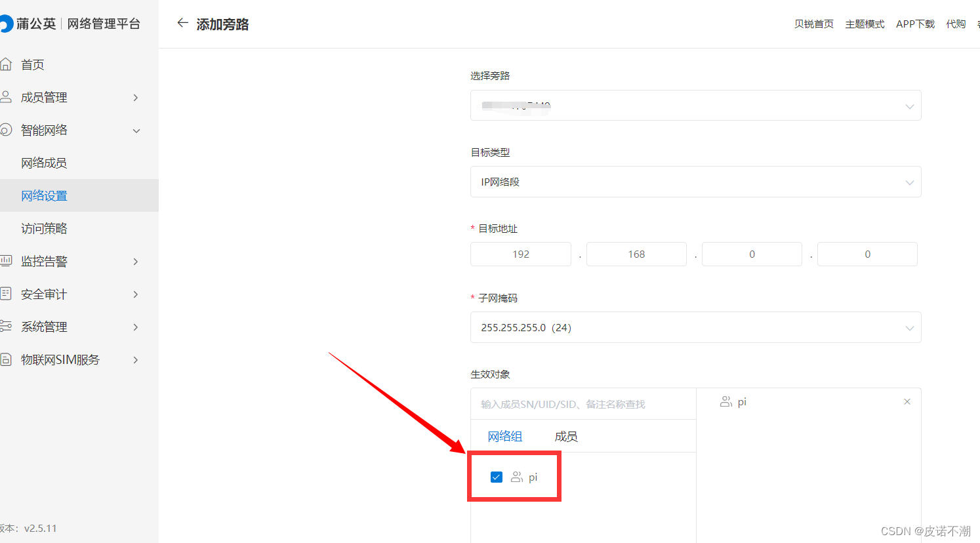Click the APP下载 link in header

point(915,24)
